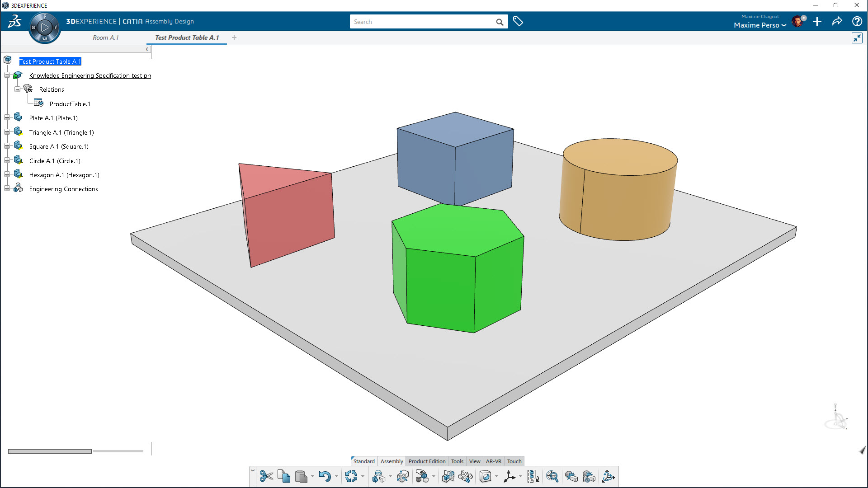Click the Interference check icon
Image resolution: width=868 pixels, height=488 pixels.
click(571, 476)
